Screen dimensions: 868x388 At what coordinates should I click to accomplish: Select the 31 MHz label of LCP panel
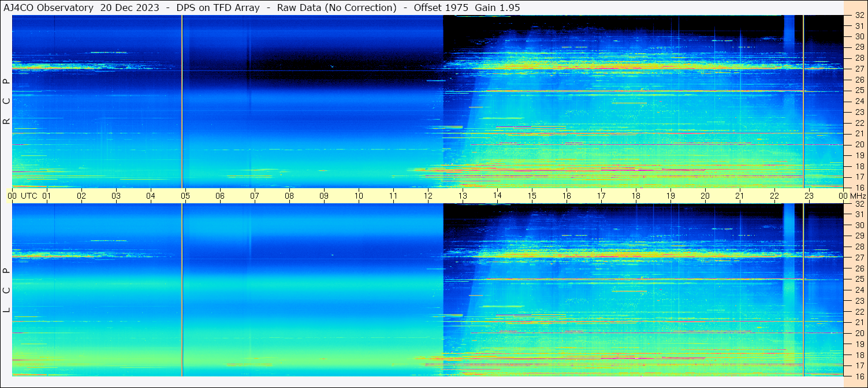(x=859, y=214)
